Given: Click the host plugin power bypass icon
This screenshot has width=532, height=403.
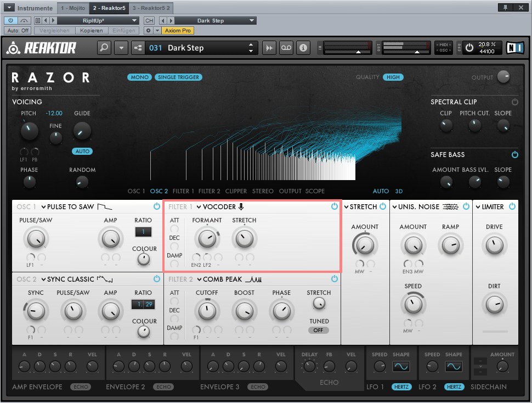Looking at the screenshot, I should (x=10, y=20).
